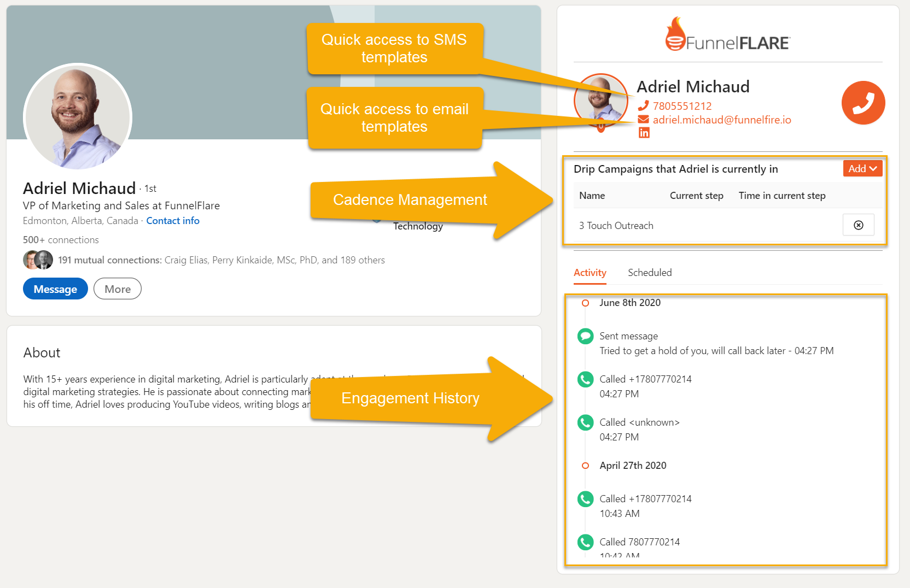910x588 pixels.
Task: Remove 3 Touch Outreach campaign with x icon
Action: tap(859, 225)
